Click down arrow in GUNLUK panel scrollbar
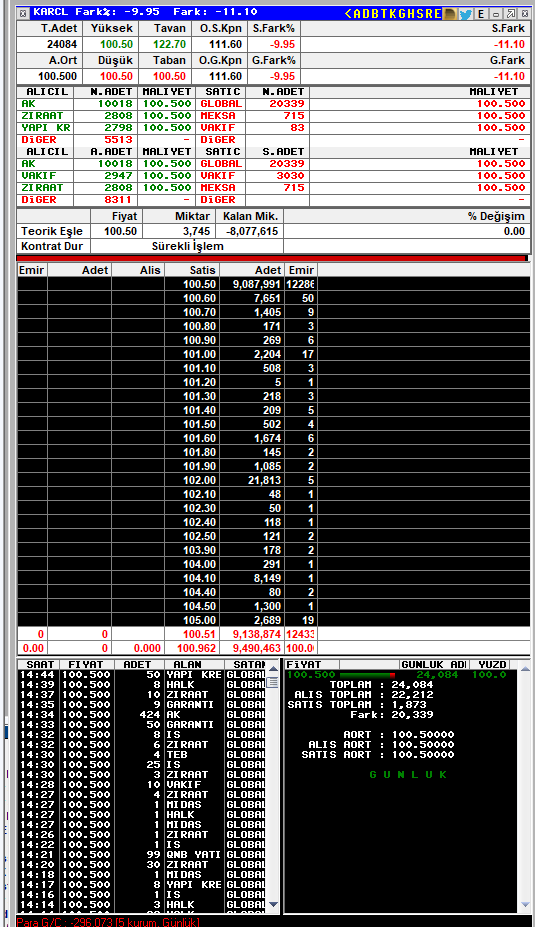 [x=526, y=905]
